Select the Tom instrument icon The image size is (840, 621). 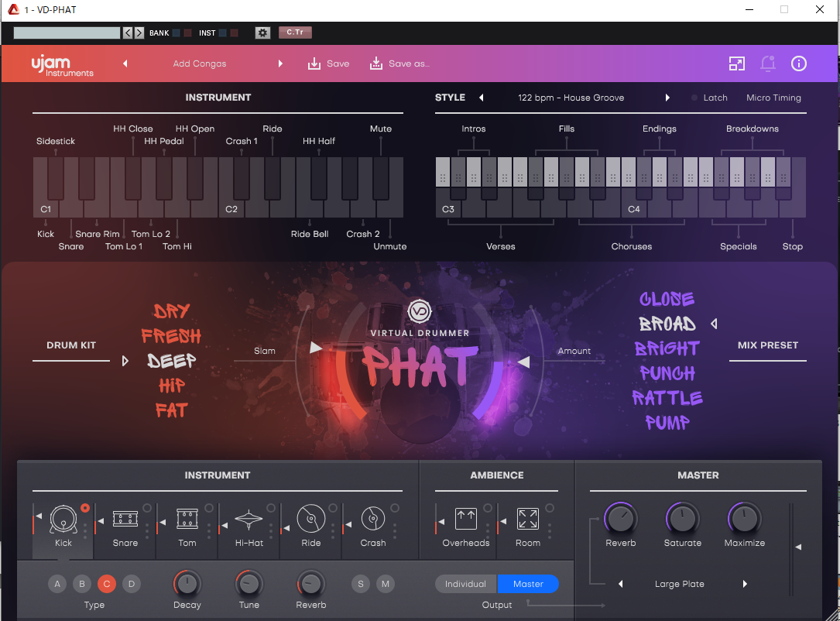(187, 520)
